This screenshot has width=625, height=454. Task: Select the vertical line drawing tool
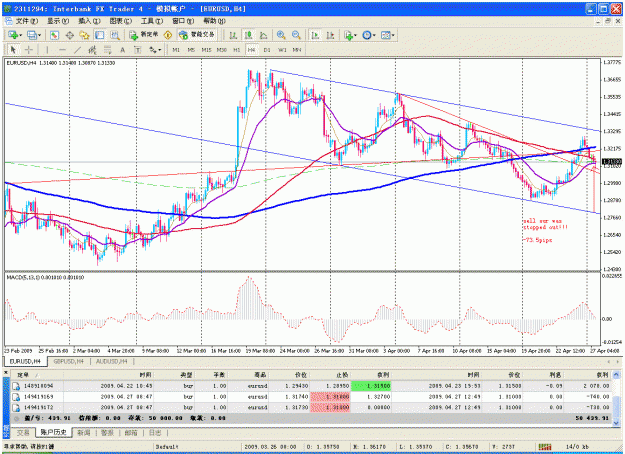point(47,50)
